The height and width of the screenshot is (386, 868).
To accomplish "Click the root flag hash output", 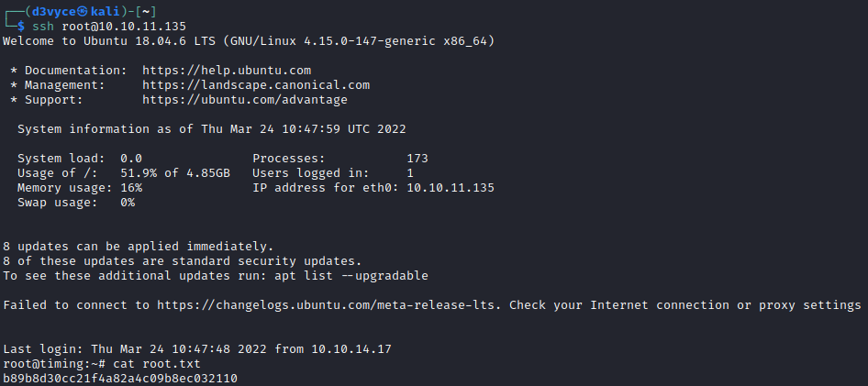I will (120, 379).
